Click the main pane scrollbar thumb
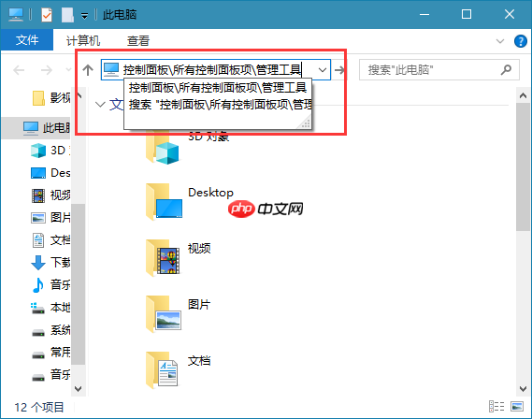 523,167
